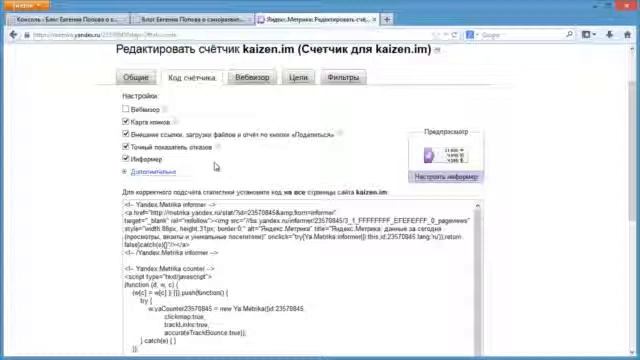The image size is (640, 360).
Task: Go to the home page icon
Action: (628, 35)
